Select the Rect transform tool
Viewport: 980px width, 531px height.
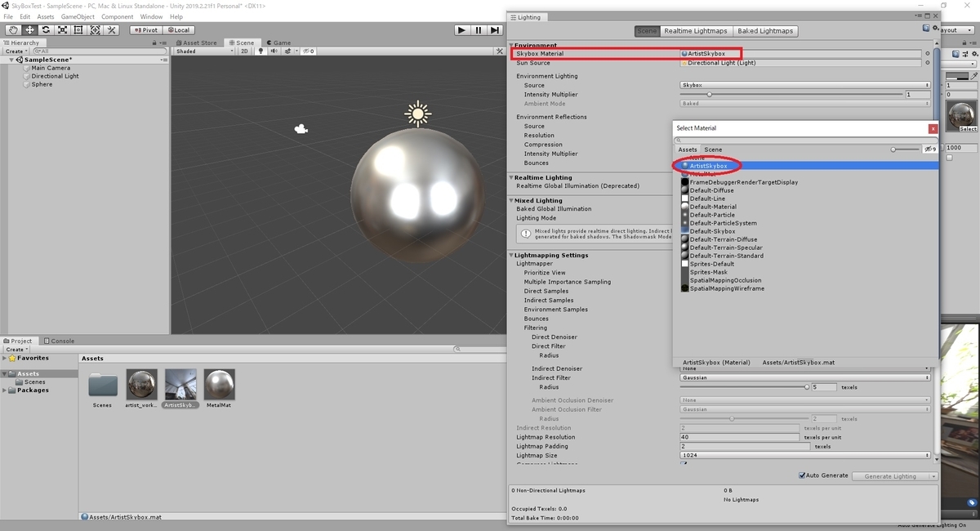[x=78, y=30]
